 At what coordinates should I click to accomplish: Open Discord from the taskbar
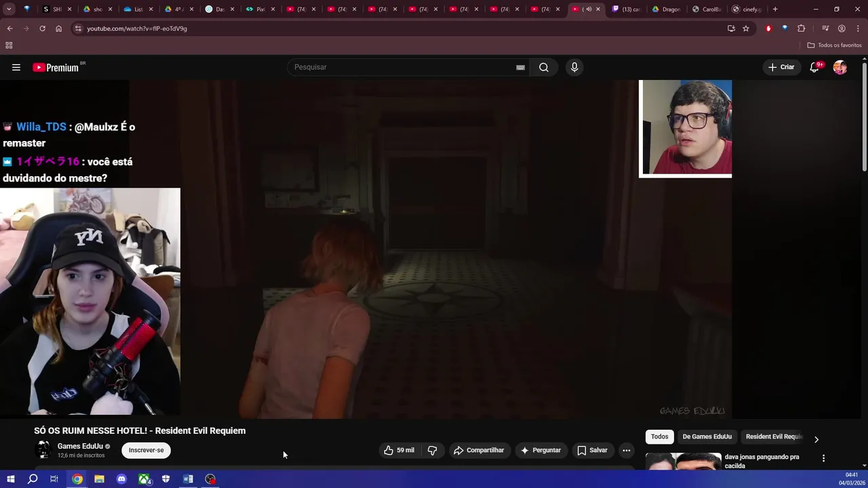(121, 479)
